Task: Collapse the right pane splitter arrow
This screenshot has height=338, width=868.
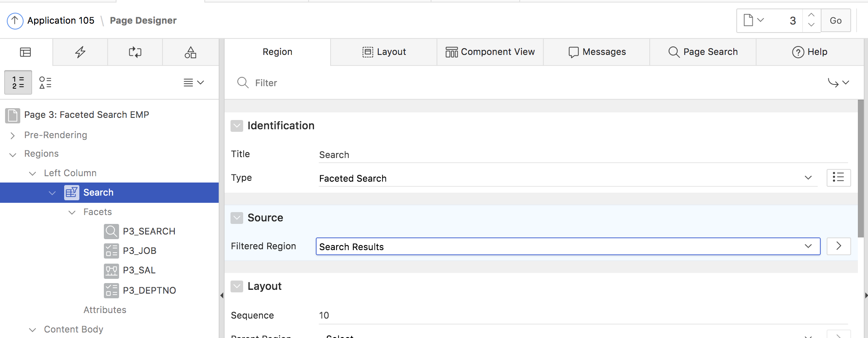Action: (866, 295)
